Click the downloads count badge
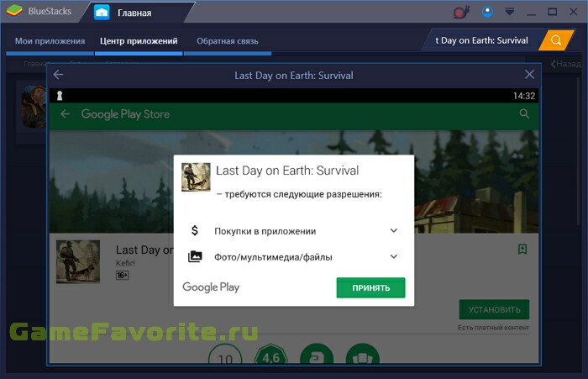The image size is (588, 379). tap(225, 355)
